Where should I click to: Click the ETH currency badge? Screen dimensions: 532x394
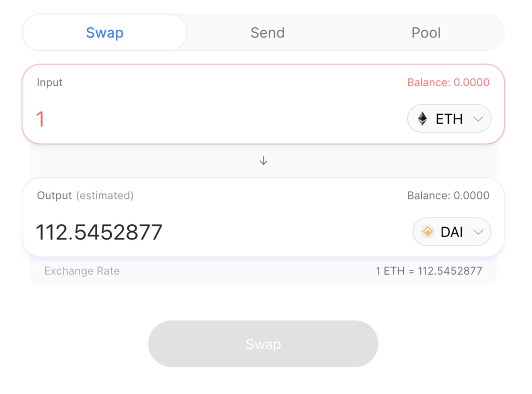(449, 118)
